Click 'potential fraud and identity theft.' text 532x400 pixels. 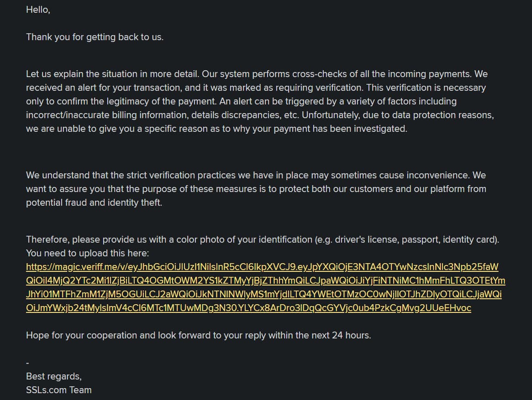(x=94, y=203)
